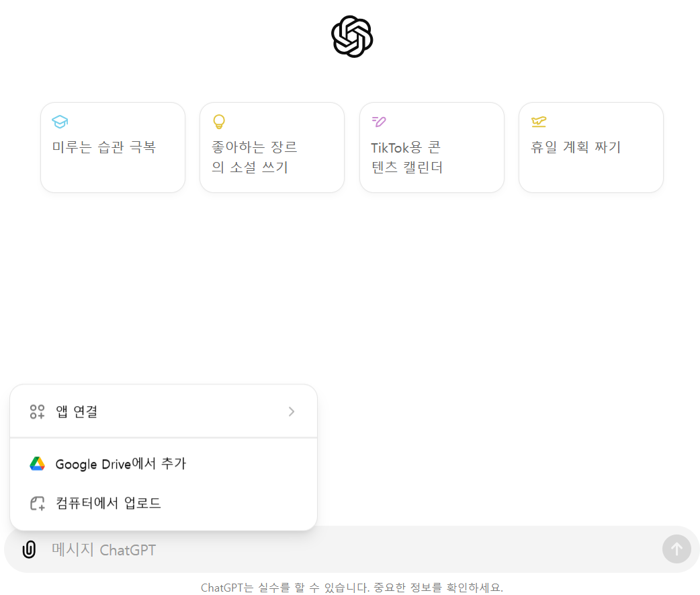Select 'Google Drive에서 추가' menu option
The image size is (700, 595).
(121, 463)
